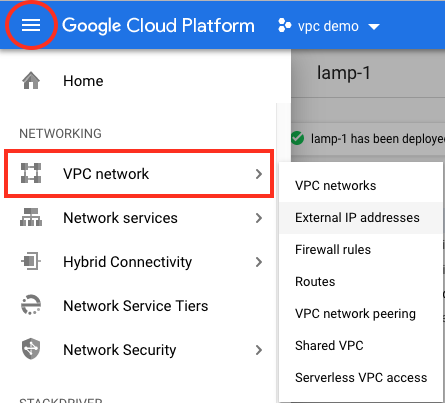Click the Network services hierarchy icon
Screen dimensions: 445x403
(31, 217)
